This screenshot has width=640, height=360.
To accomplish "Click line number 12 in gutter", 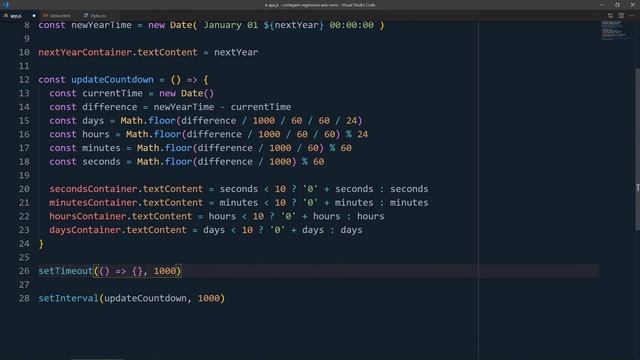I will pos(24,80).
